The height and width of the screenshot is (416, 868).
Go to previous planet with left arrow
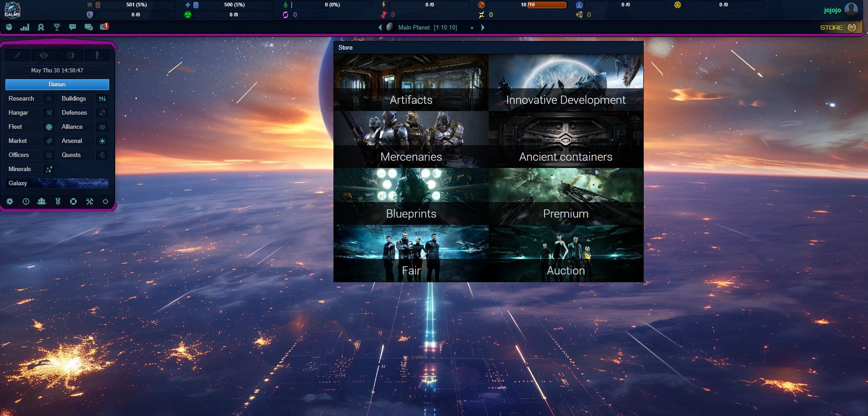(x=380, y=27)
